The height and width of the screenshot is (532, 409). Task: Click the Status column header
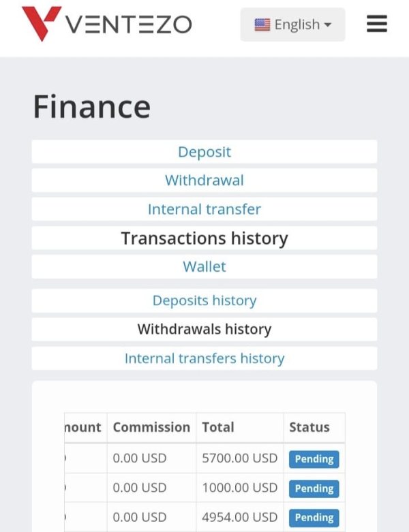pyautogui.click(x=309, y=427)
